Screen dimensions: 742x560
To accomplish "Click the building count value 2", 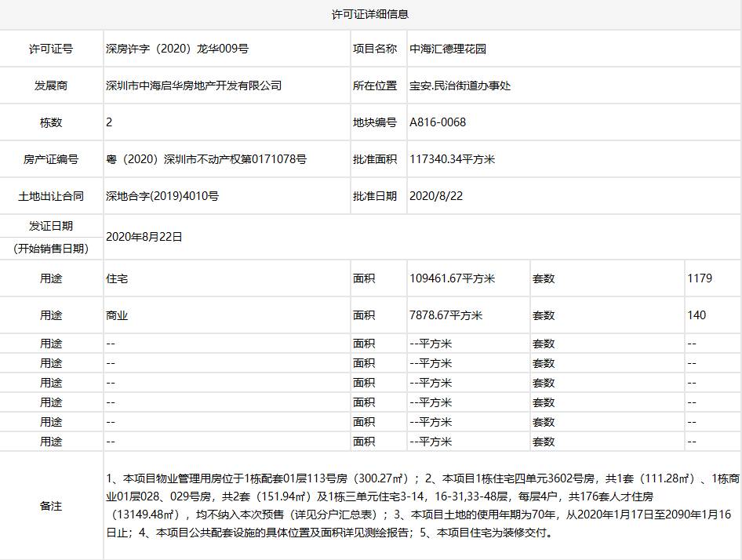I will coord(109,122).
